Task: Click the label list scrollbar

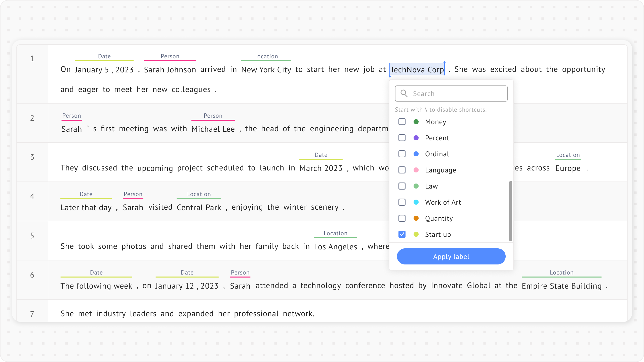Action: coord(510,211)
